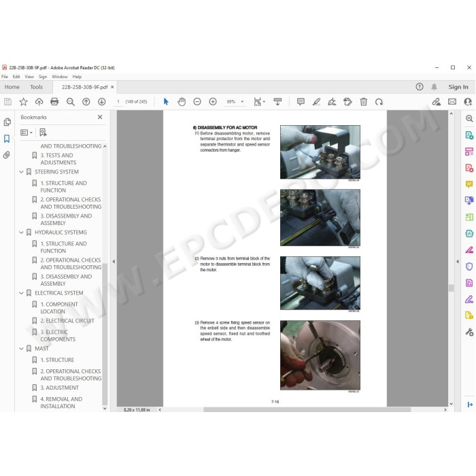Click the Save file icon

coord(8,102)
